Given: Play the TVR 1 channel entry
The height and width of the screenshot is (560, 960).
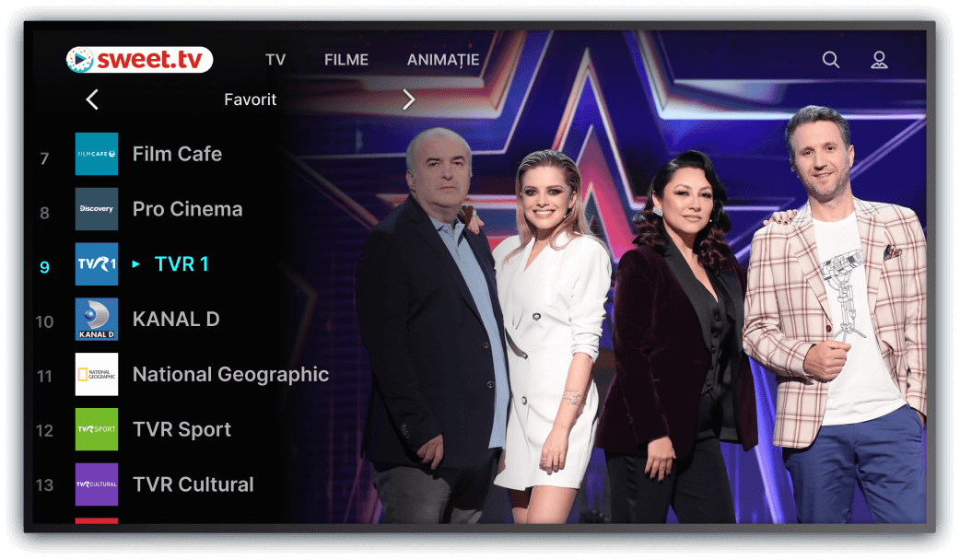Looking at the screenshot, I should [x=181, y=263].
